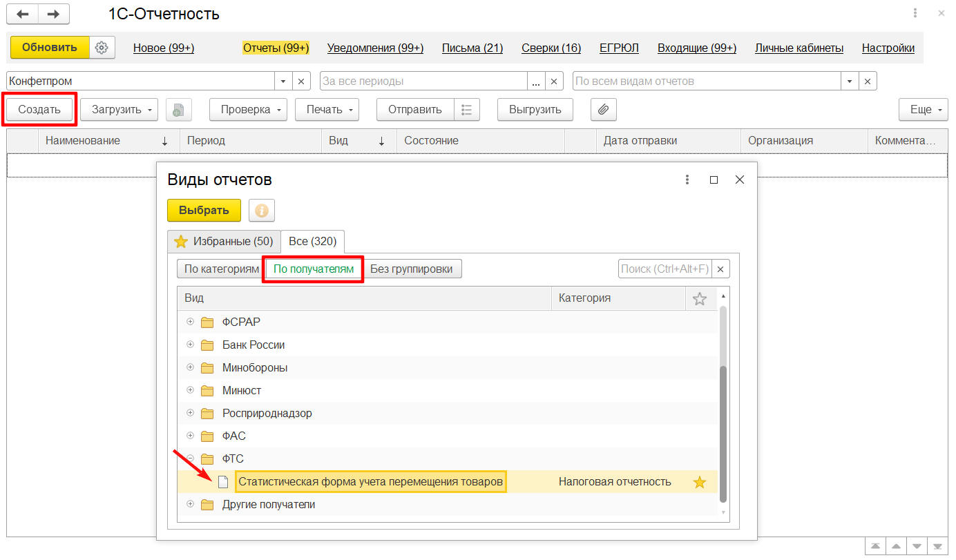Screen dimensions: 956x560
Task: Focus the Поиск search field
Action: (665, 269)
